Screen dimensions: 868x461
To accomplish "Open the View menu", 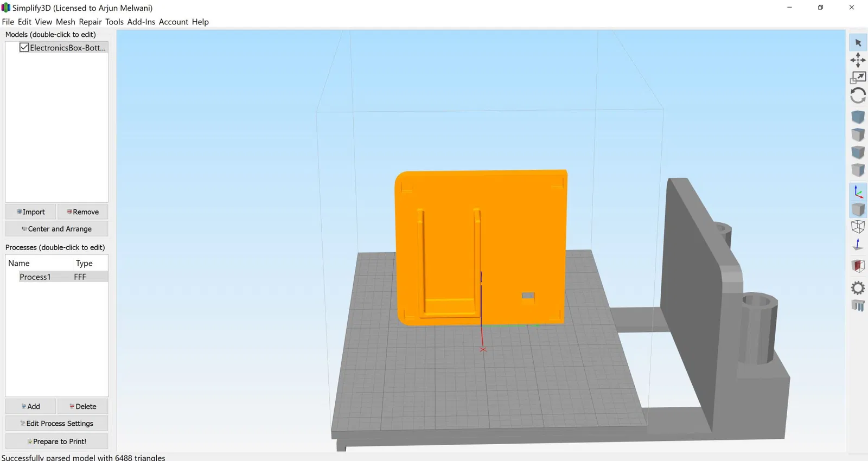I will click(x=43, y=22).
